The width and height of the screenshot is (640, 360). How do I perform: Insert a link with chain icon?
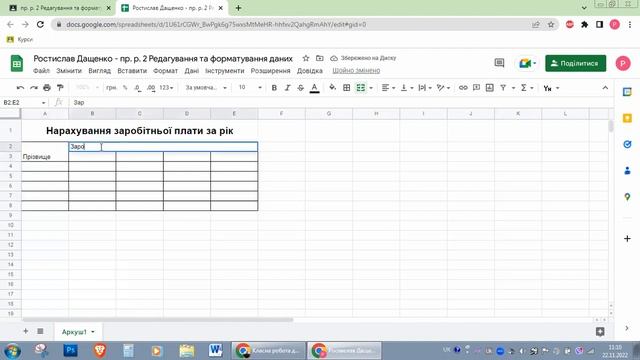tap(463, 88)
